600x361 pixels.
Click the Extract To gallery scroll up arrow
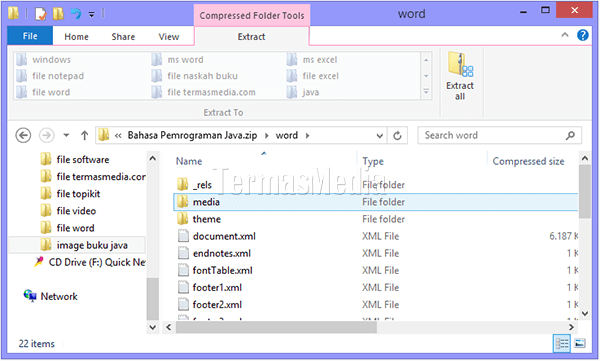coord(426,60)
